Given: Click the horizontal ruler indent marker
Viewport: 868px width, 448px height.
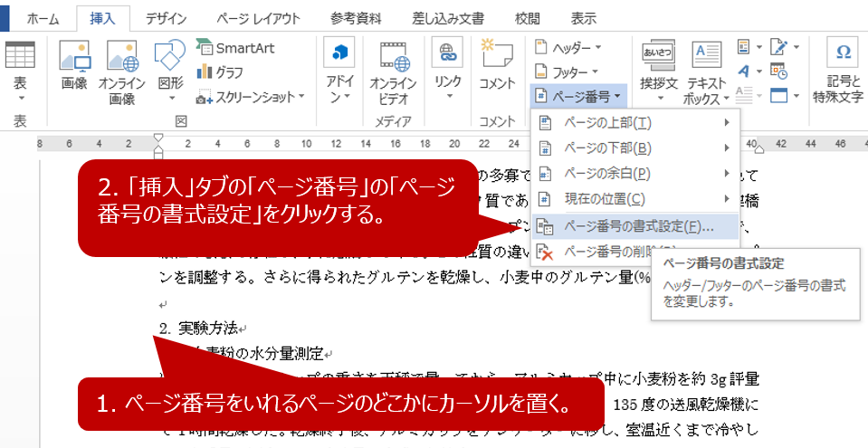Looking at the screenshot, I should pos(158,142).
